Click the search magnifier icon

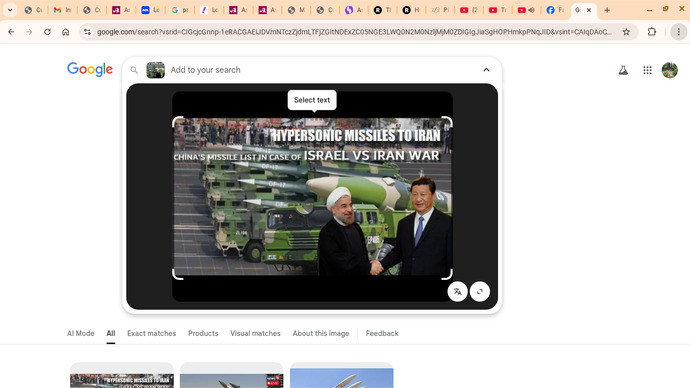point(134,70)
